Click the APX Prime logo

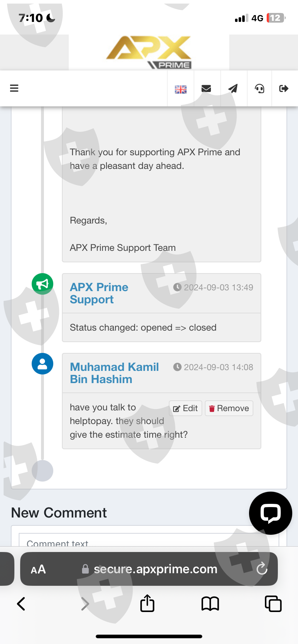tap(149, 52)
